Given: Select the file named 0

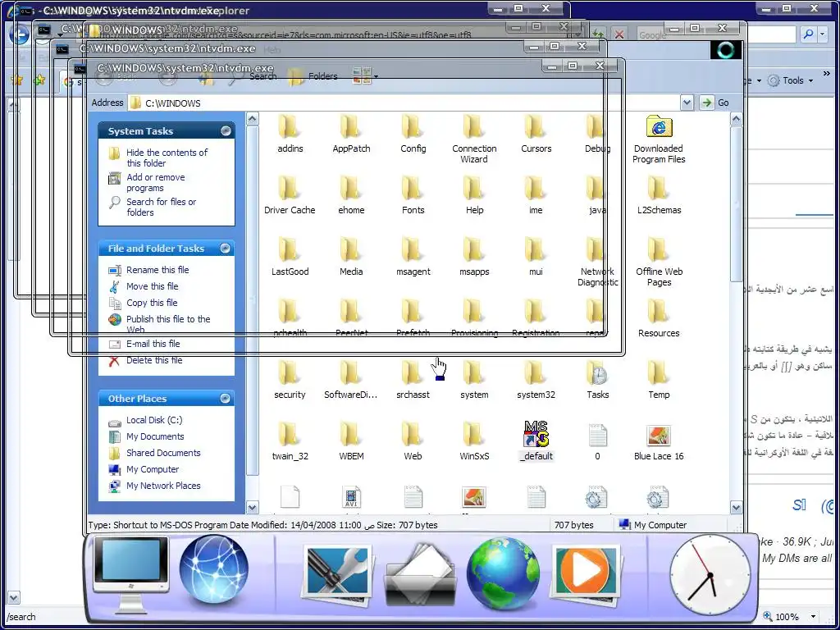Looking at the screenshot, I should point(597,442).
